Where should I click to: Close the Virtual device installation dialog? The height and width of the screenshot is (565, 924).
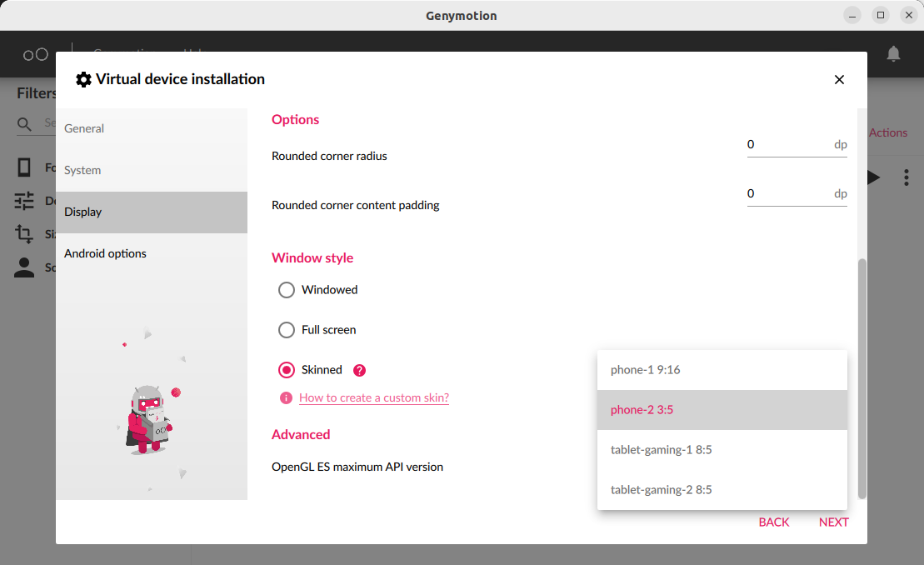tap(839, 80)
